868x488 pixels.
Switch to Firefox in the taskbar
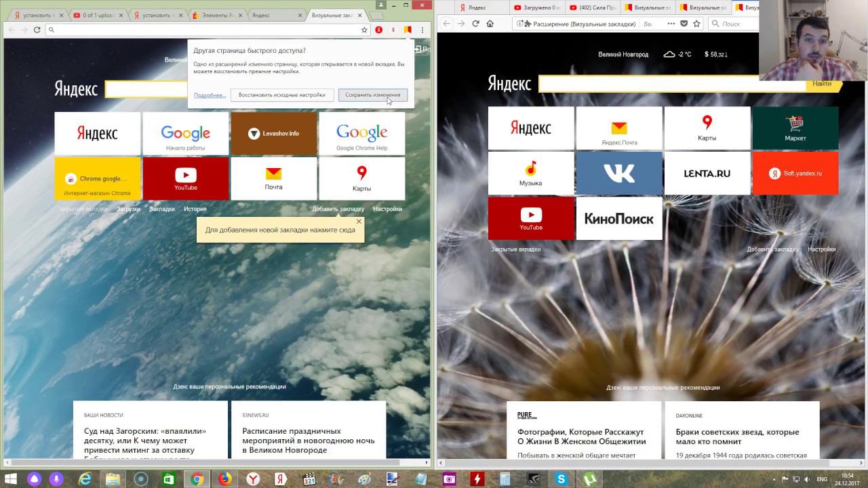click(x=224, y=479)
